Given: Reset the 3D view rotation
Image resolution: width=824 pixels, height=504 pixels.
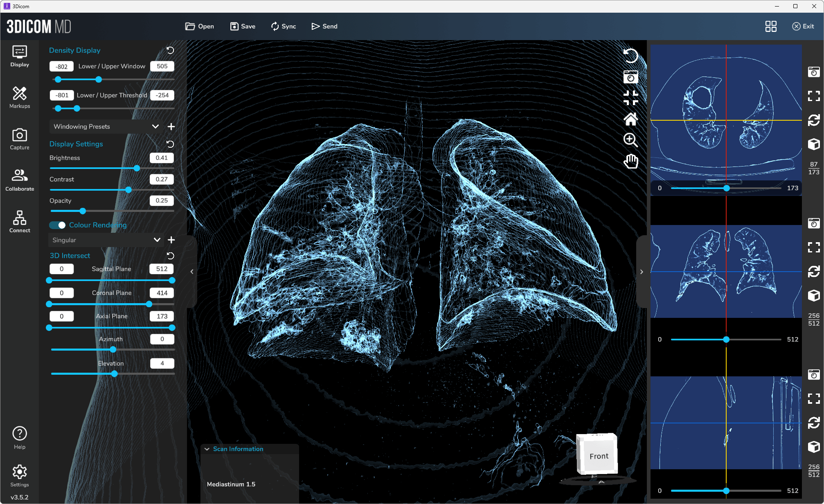Looking at the screenshot, I should tap(630, 55).
